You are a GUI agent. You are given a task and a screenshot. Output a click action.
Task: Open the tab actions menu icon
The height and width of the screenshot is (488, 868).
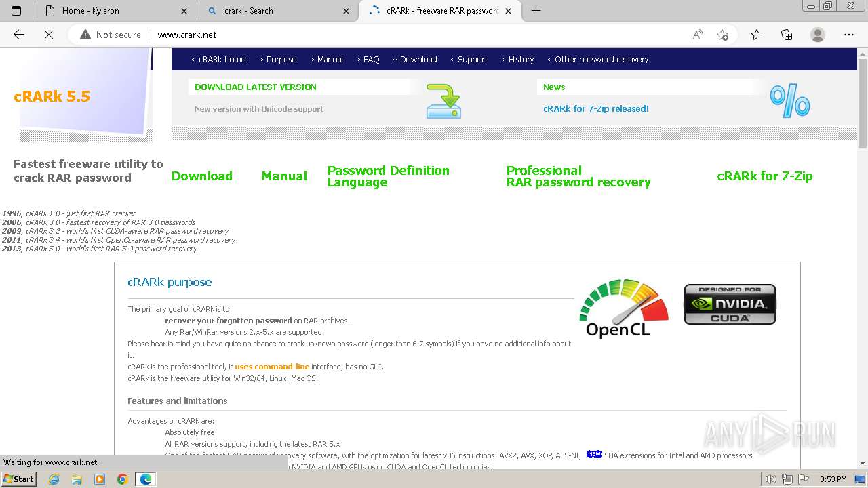pyautogui.click(x=16, y=11)
